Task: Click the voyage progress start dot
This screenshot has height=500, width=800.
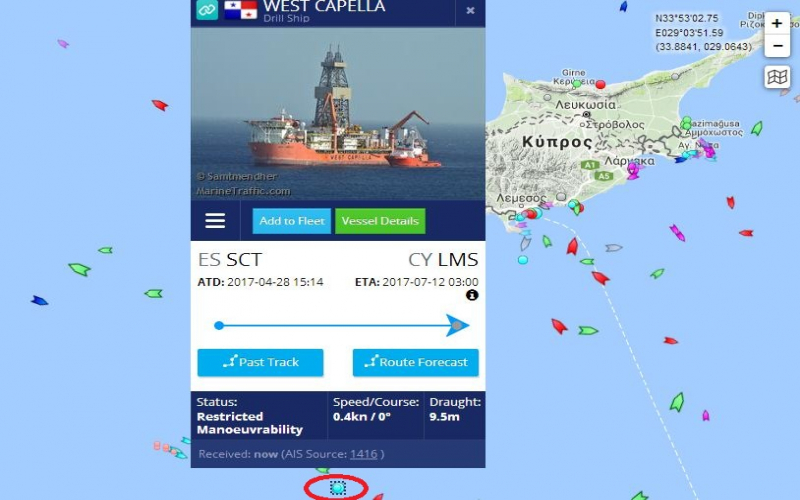Action: 219,326
